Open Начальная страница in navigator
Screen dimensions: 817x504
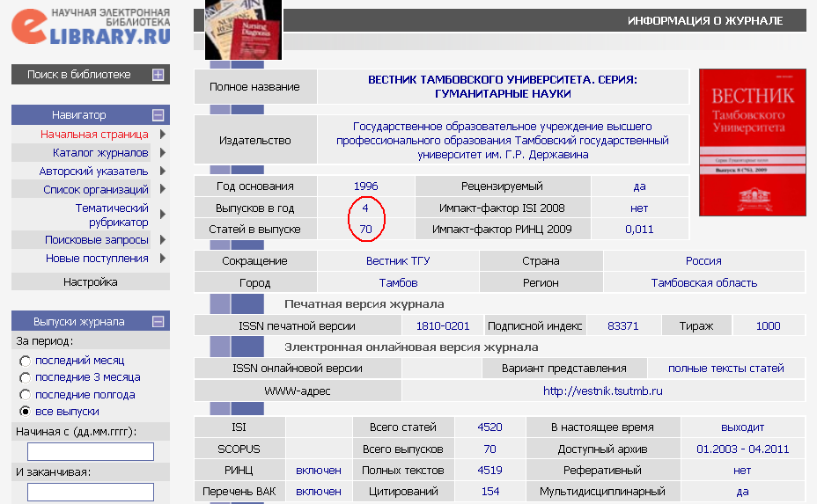94,135
